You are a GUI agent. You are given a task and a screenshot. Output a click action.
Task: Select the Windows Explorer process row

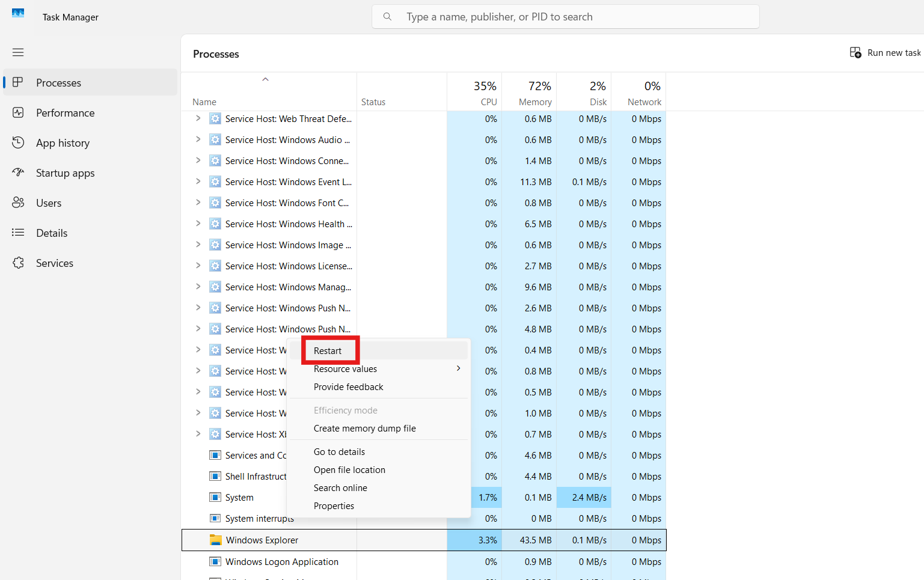262,540
